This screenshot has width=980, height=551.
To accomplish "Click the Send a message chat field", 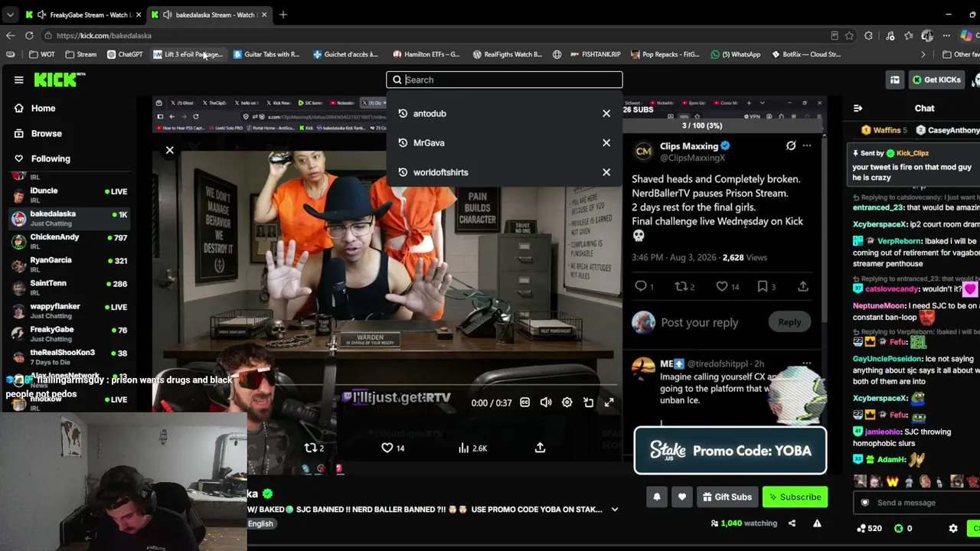I will pyautogui.click(x=917, y=503).
